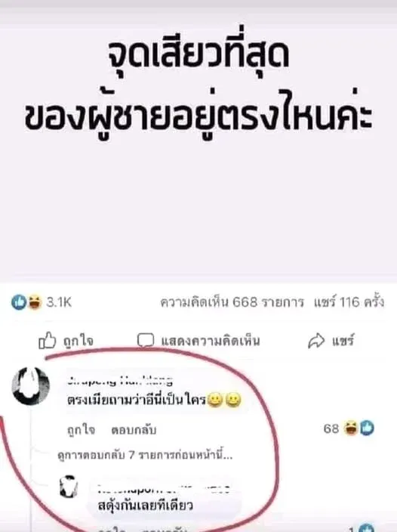
Task: Open the blue like reaction badge near 3.1K
Action: 19,302
